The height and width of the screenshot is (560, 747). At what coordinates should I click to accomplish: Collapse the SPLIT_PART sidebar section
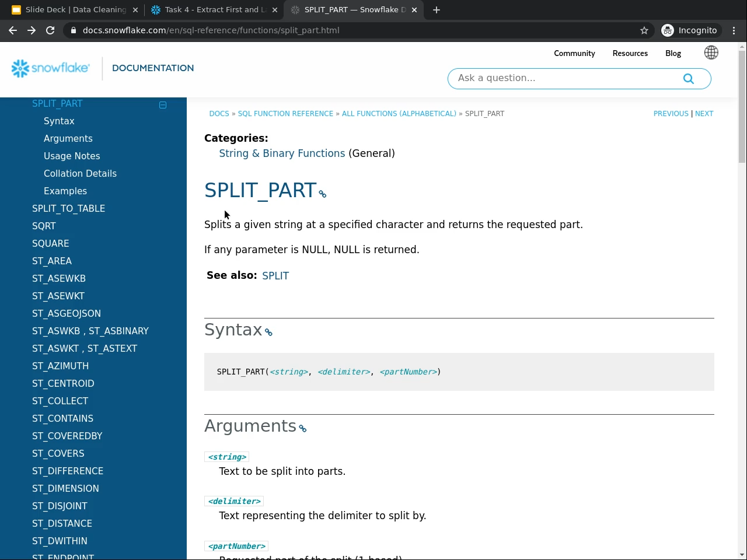tap(163, 105)
